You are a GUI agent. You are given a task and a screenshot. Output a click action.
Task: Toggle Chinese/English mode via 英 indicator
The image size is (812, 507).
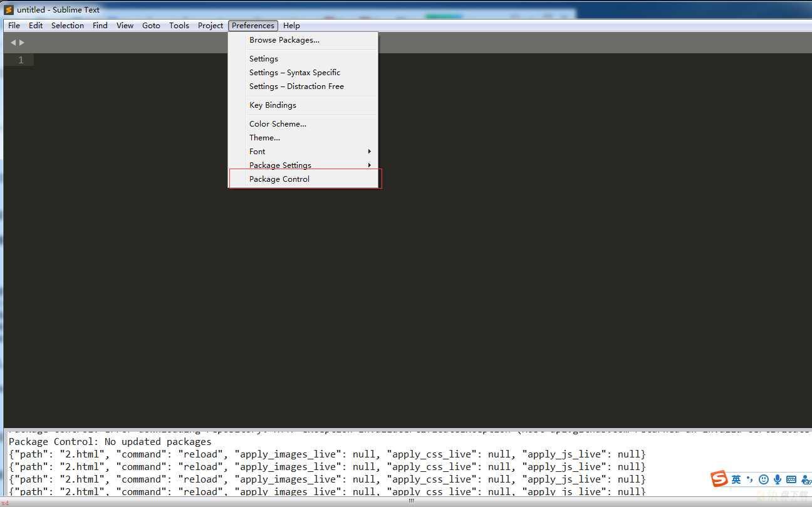tap(736, 479)
